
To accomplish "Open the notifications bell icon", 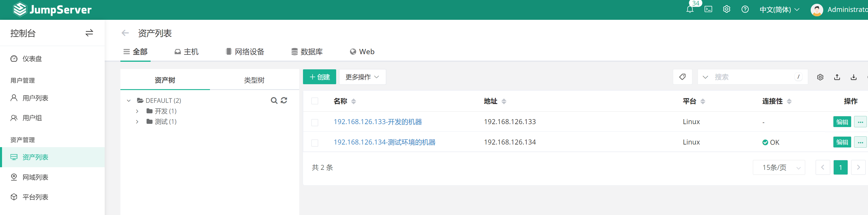I will tap(690, 9).
